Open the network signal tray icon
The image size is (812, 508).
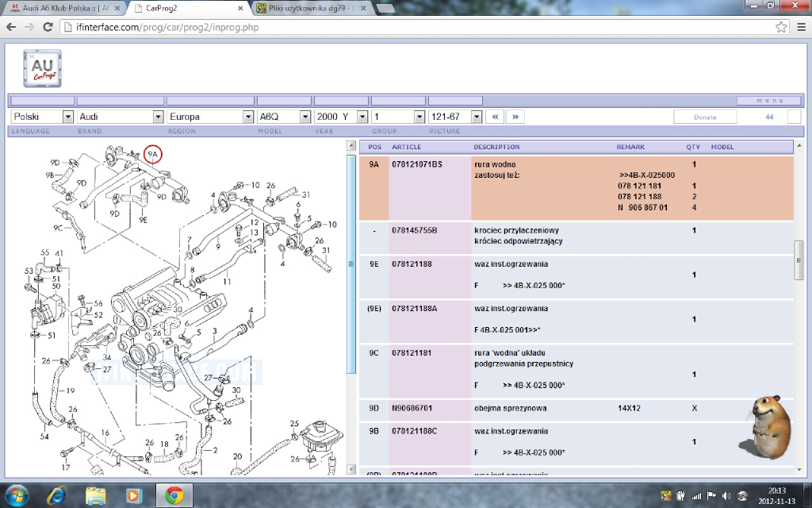(696, 496)
